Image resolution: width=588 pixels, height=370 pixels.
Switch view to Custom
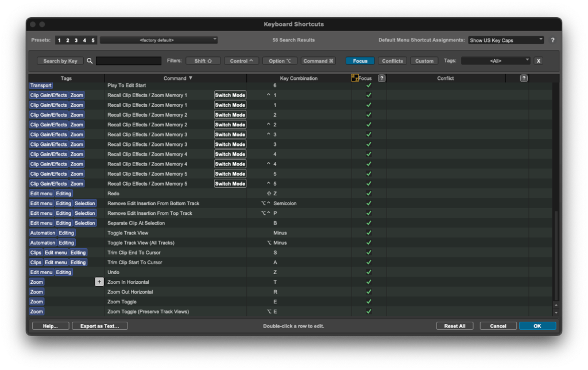pos(424,60)
